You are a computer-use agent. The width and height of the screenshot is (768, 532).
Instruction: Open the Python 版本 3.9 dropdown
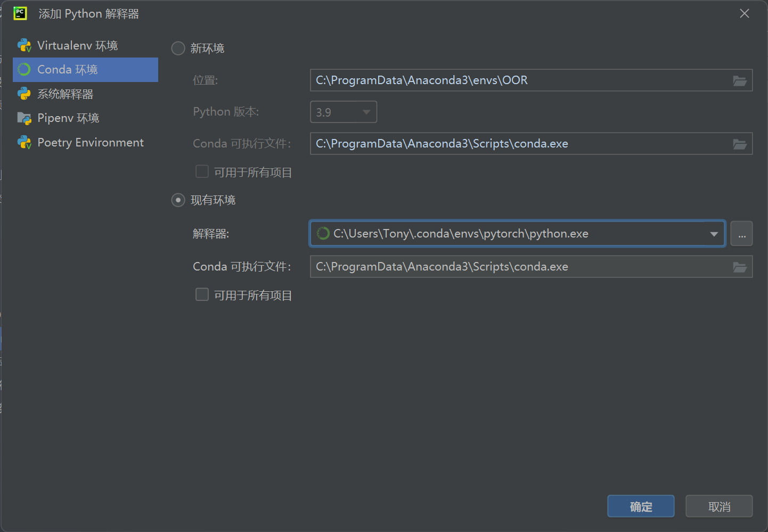[x=344, y=112]
